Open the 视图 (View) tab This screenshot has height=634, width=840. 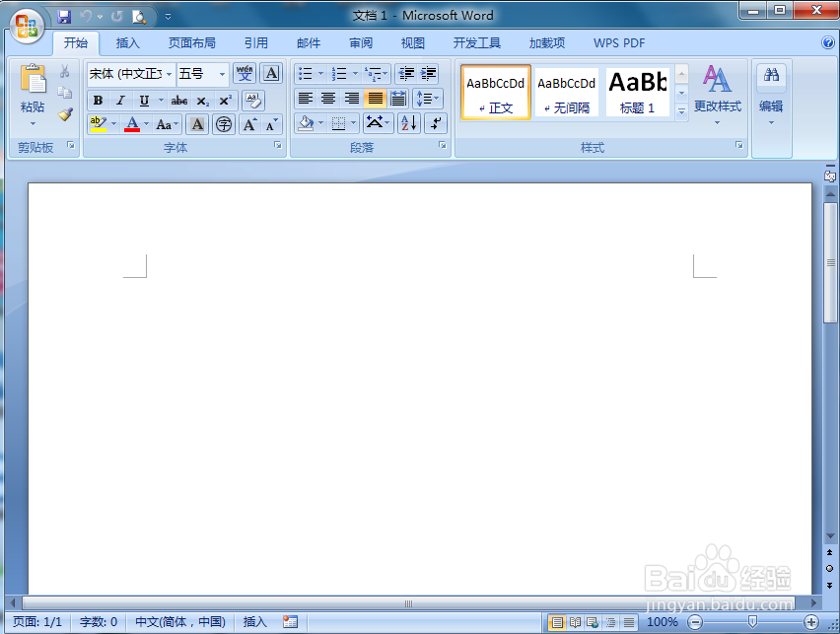click(413, 42)
